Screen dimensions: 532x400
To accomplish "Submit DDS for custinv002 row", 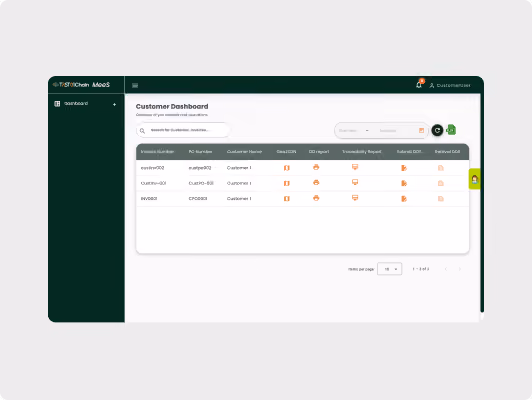I will point(404,168).
